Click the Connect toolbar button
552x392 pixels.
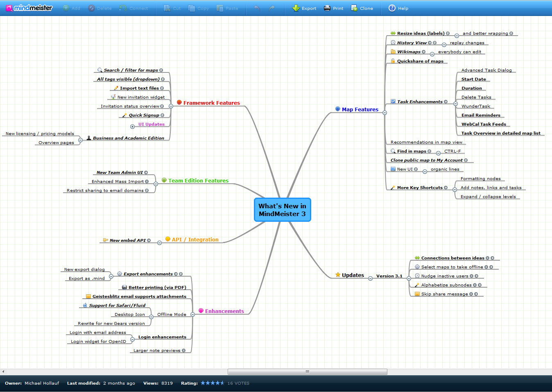coord(133,8)
